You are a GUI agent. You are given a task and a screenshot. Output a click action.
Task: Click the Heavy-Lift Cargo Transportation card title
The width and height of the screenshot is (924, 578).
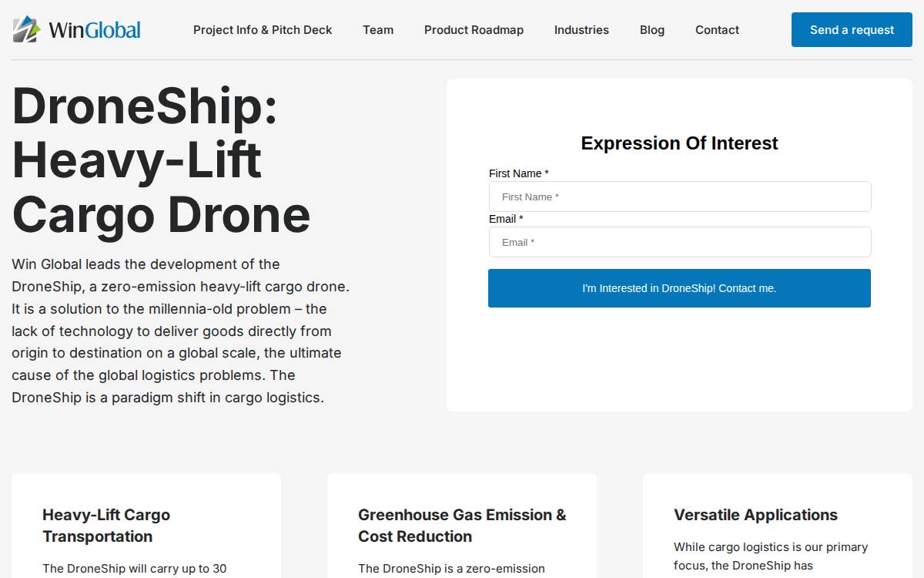106,526
